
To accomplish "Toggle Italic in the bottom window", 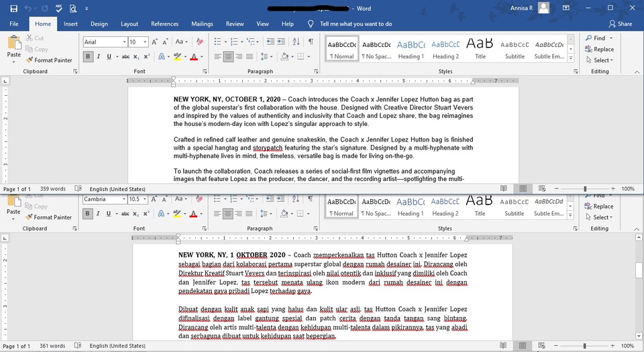I will (x=98, y=214).
